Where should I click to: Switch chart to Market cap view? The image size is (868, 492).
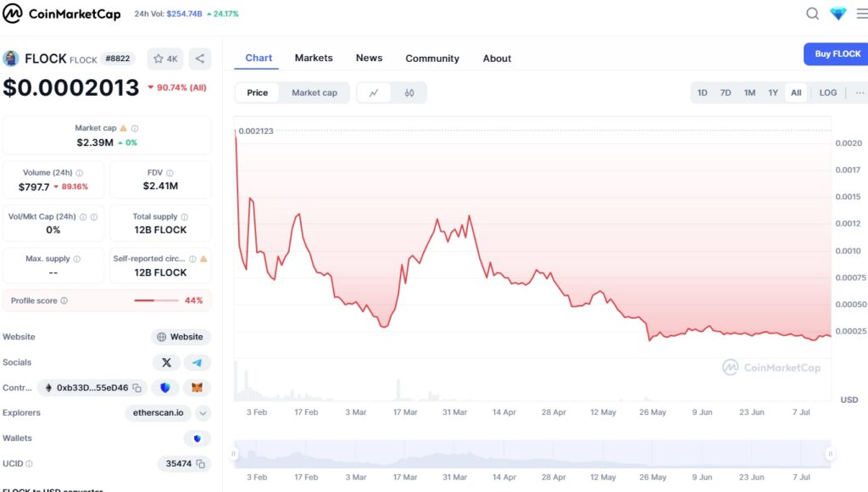(314, 92)
